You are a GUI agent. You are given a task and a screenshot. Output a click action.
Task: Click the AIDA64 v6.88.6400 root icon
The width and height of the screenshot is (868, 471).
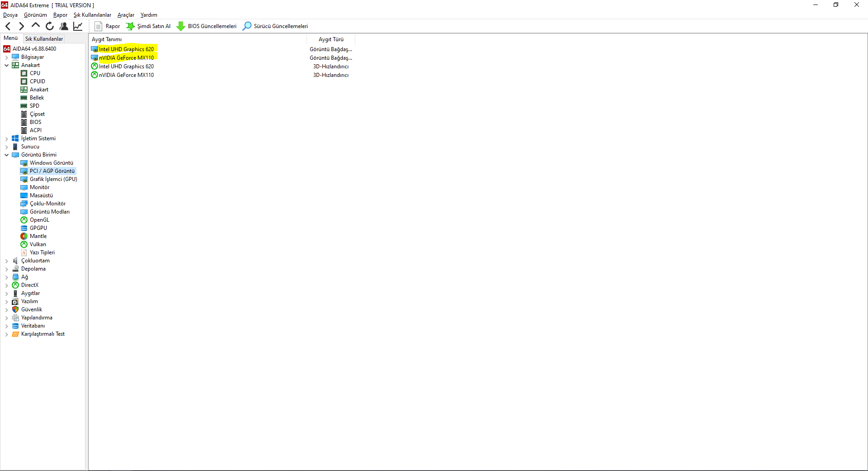pyautogui.click(x=7, y=49)
